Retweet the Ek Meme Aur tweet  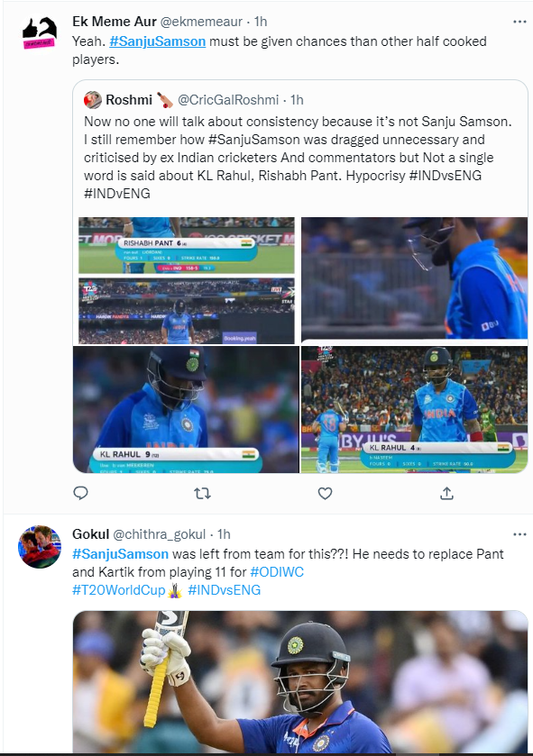pyautogui.click(x=202, y=493)
